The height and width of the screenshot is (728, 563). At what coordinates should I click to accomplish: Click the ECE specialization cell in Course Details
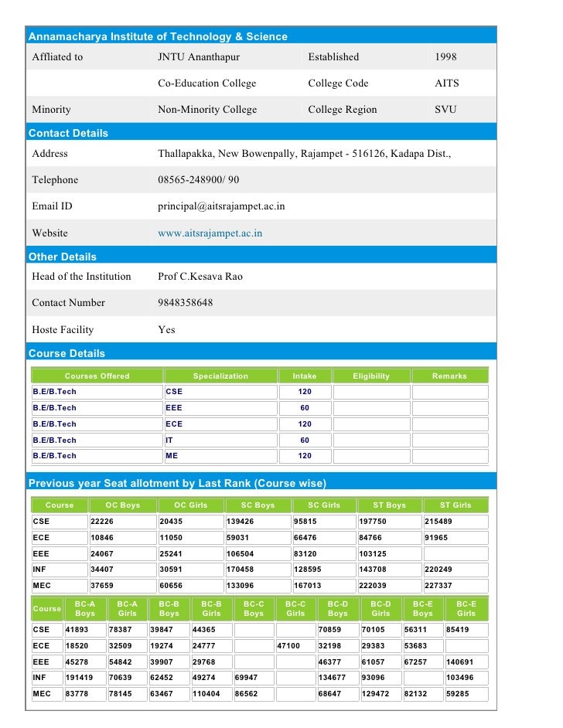point(220,424)
